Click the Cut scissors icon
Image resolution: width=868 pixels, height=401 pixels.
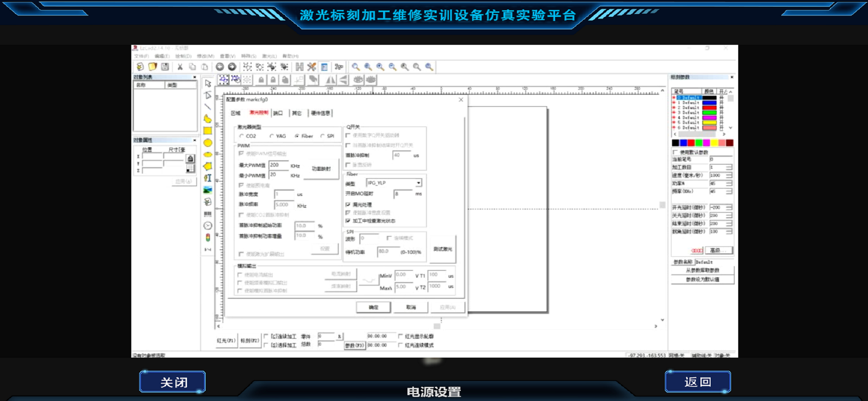point(180,67)
